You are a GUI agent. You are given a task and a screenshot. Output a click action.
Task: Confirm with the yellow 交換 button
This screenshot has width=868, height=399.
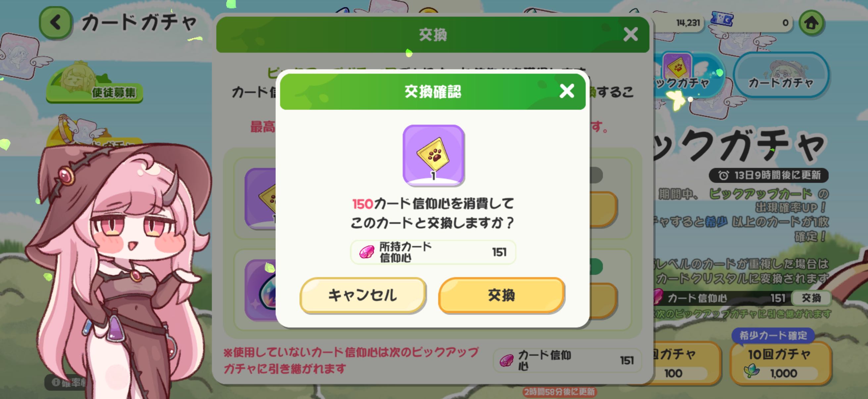pos(501,295)
